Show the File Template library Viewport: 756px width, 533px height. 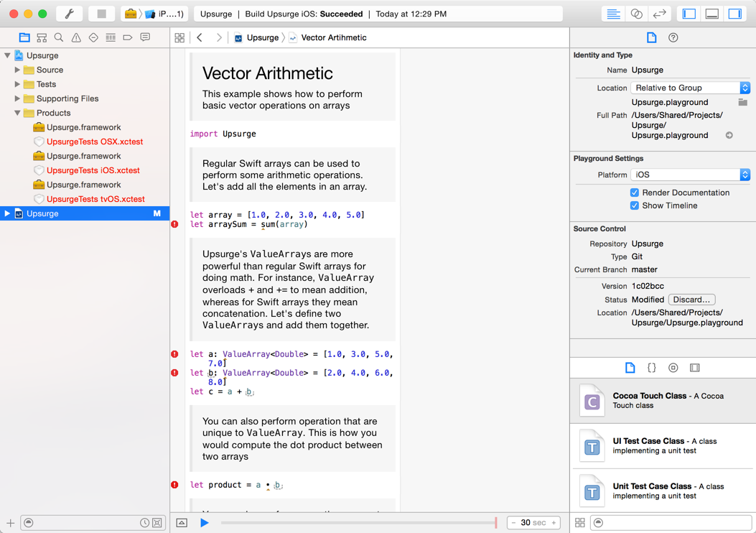(630, 368)
